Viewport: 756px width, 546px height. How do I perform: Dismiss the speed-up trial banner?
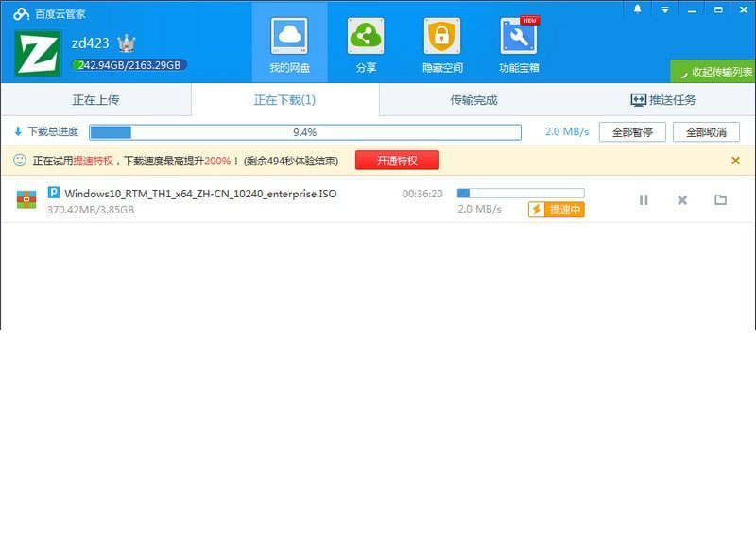[x=735, y=161]
